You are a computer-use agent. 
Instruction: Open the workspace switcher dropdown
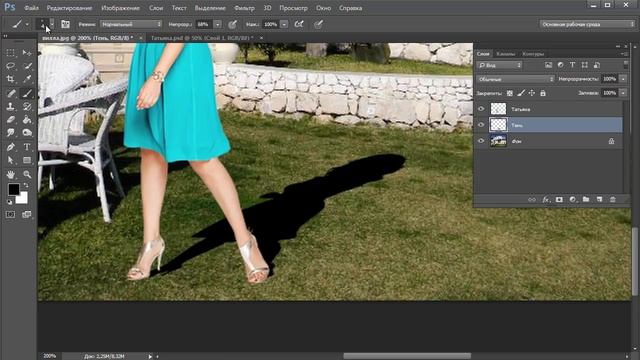[x=587, y=24]
